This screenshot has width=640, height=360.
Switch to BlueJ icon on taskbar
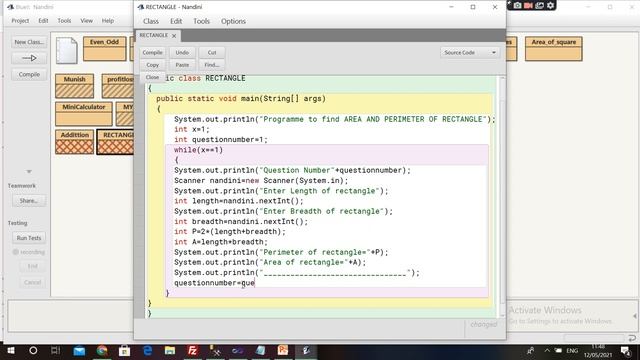pyautogui.click(x=305, y=351)
